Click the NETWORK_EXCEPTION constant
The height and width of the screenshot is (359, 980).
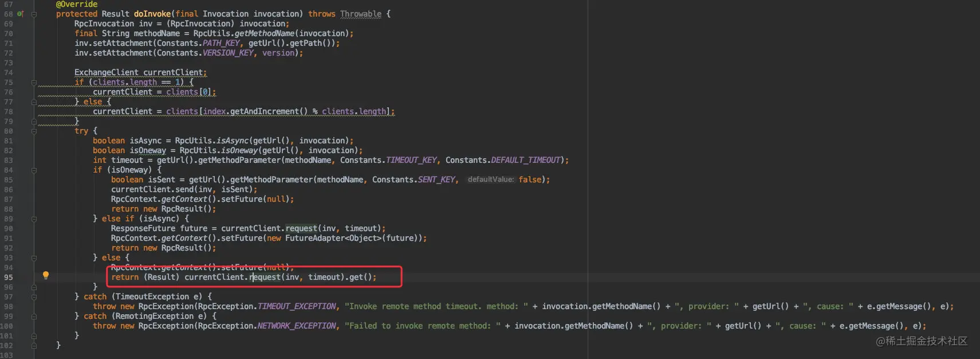tap(297, 326)
